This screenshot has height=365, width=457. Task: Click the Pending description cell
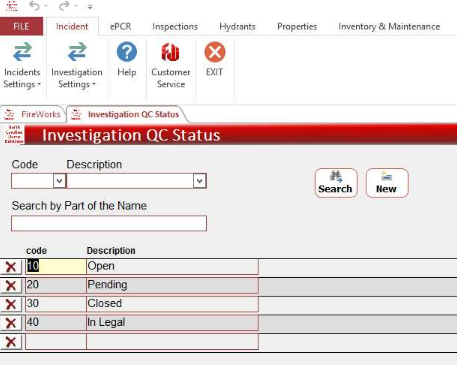point(172,285)
